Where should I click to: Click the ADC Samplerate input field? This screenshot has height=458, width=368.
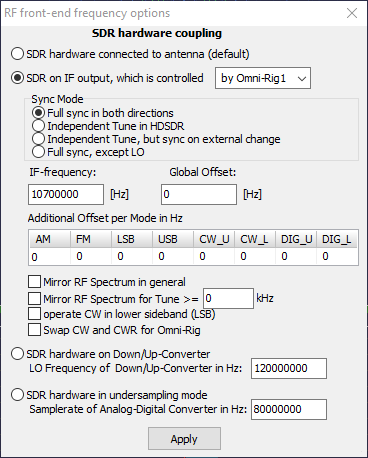click(x=289, y=409)
